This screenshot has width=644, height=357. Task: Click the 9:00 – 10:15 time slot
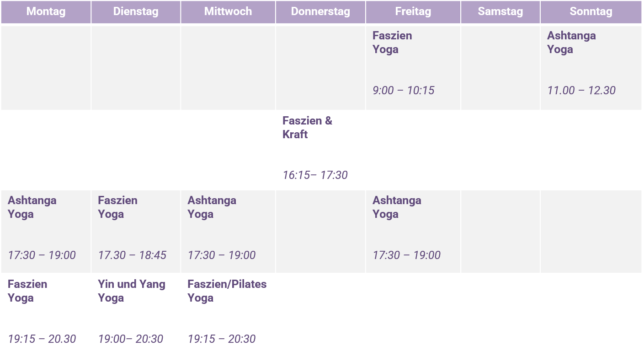pyautogui.click(x=403, y=91)
